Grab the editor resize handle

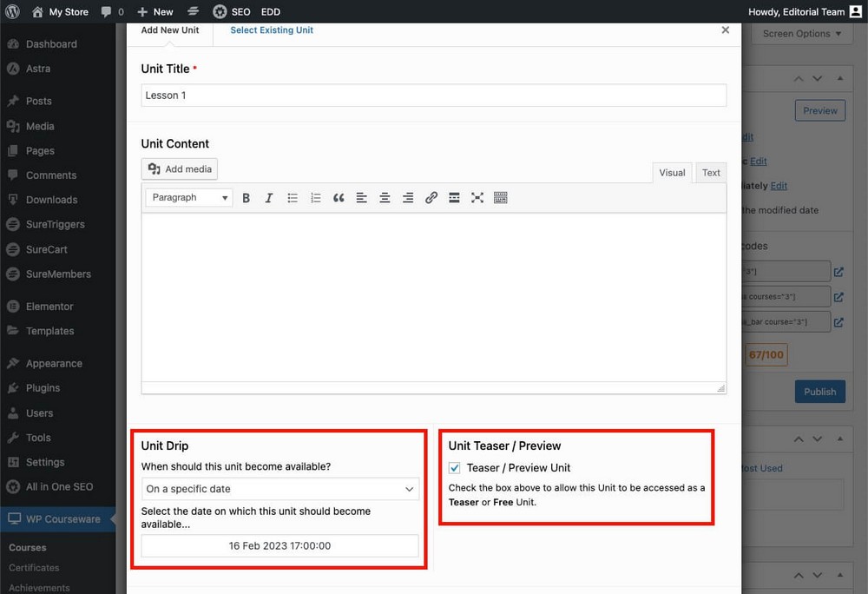720,389
